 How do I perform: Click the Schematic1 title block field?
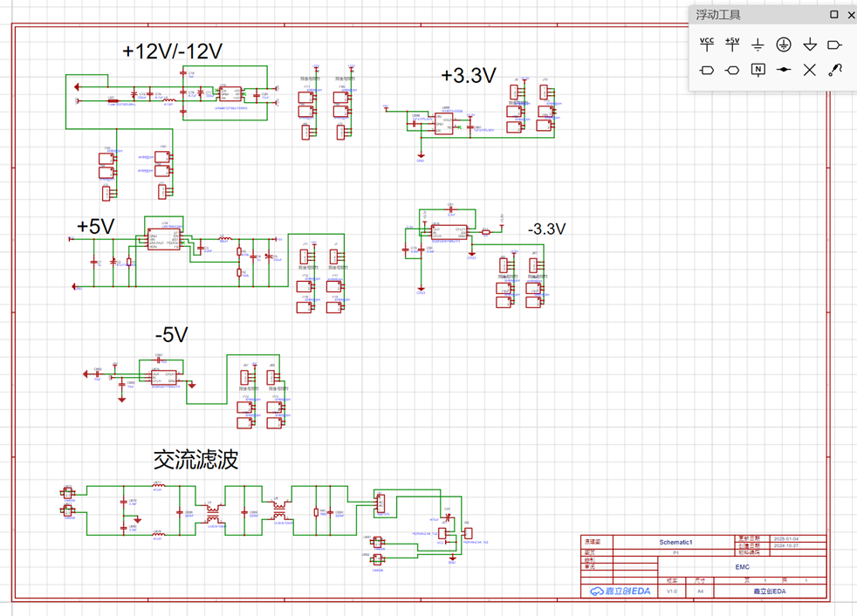pyautogui.click(x=675, y=542)
